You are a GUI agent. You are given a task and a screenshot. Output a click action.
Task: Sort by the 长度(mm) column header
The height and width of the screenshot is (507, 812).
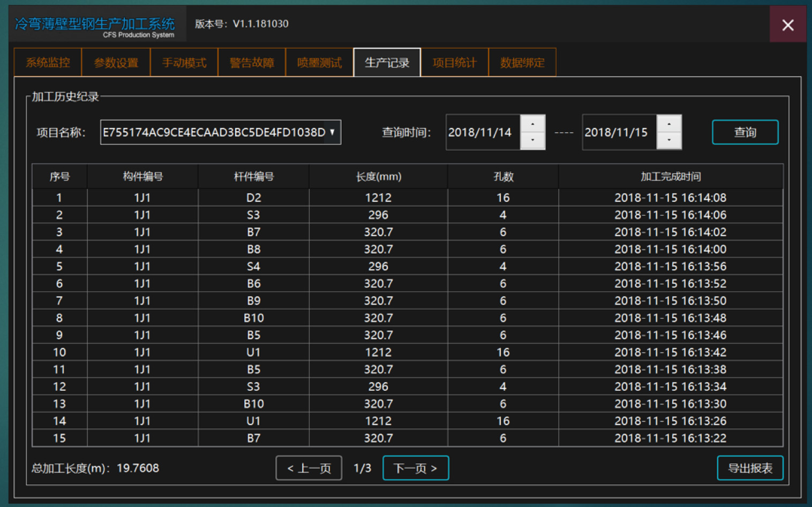tap(378, 177)
